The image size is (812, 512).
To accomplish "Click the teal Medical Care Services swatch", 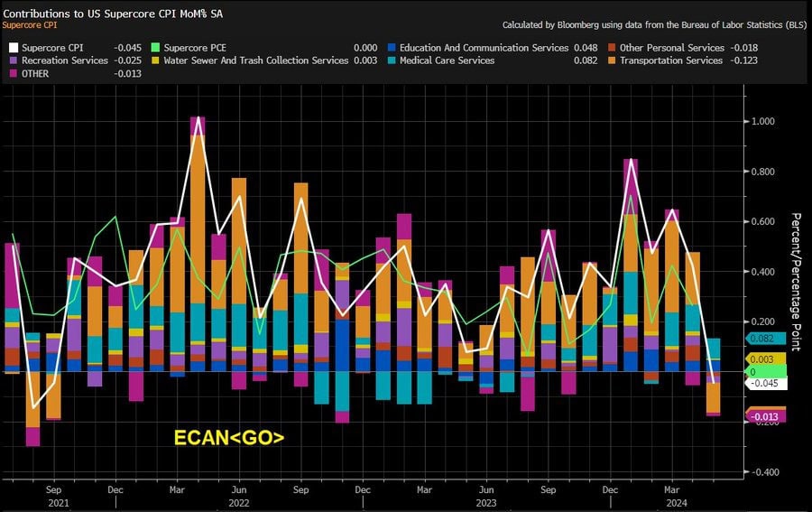I will [390, 61].
